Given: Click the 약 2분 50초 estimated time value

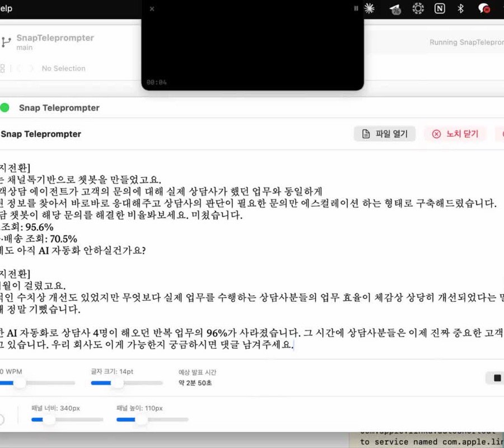Looking at the screenshot, I should pos(195,383).
